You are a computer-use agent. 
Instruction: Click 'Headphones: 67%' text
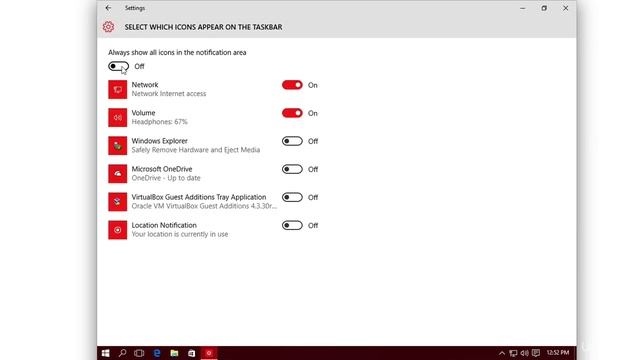point(160,122)
